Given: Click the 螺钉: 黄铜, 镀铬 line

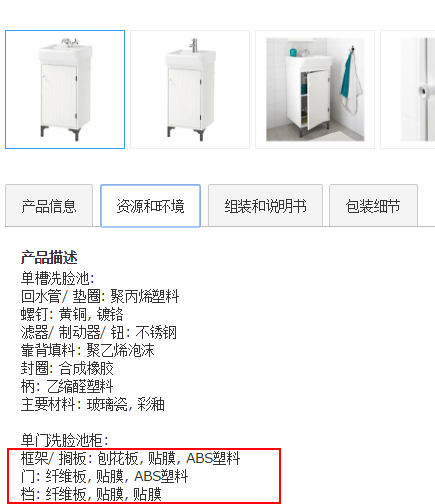Looking at the screenshot, I should point(72,314).
